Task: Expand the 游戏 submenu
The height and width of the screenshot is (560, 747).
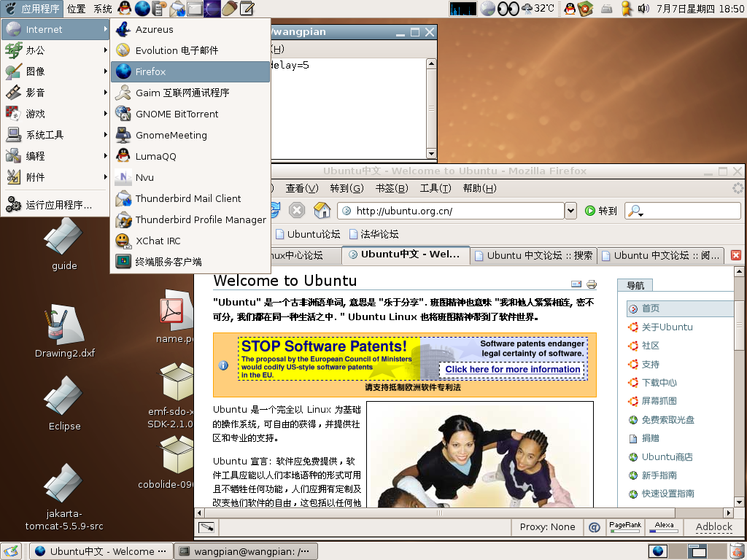Action: click(x=55, y=114)
